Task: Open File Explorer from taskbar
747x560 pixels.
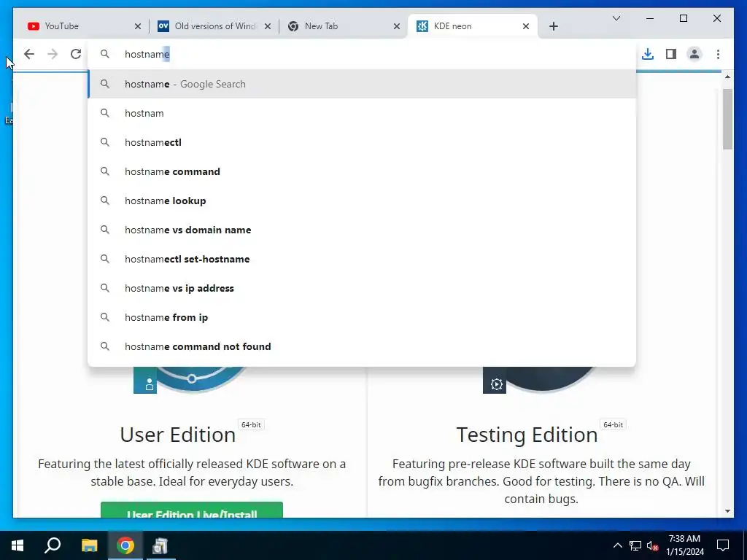Action: [89, 545]
